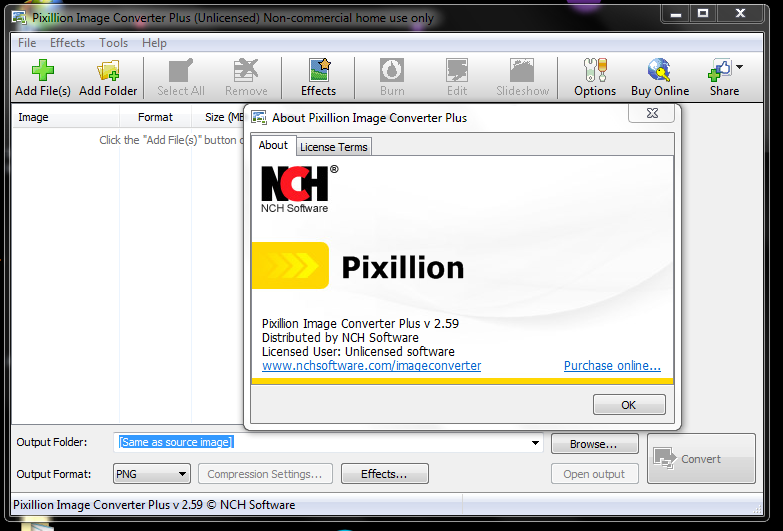The height and width of the screenshot is (531, 783).
Task: Open the File menu
Action: click(x=27, y=43)
